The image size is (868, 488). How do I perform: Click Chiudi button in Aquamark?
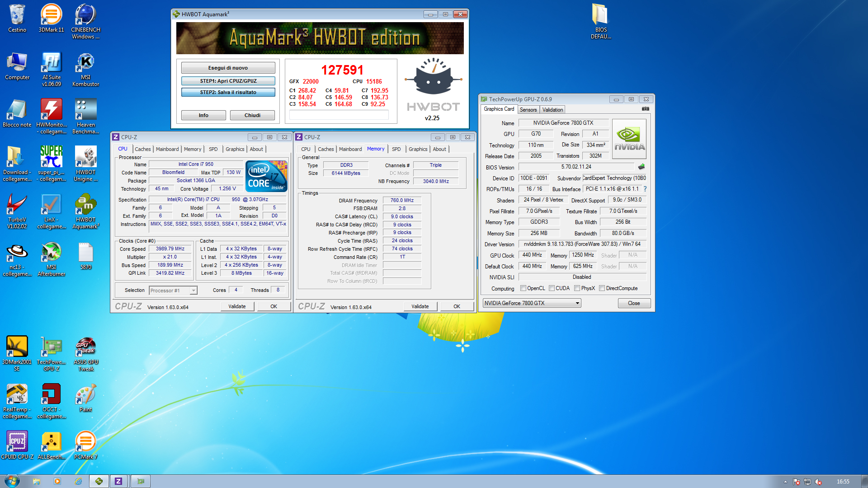click(252, 115)
